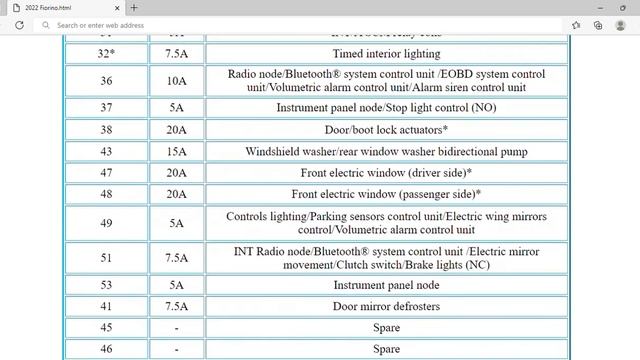The height and width of the screenshot is (360, 640).
Task: Reload the page with the refresh icon
Action: [19, 25]
